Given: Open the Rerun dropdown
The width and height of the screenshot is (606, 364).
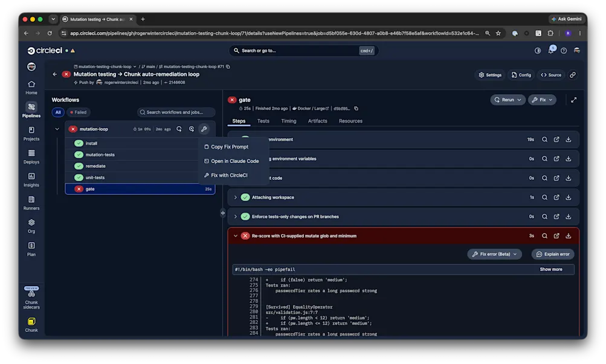Looking at the screenshot, I should [x=508, y=100].
